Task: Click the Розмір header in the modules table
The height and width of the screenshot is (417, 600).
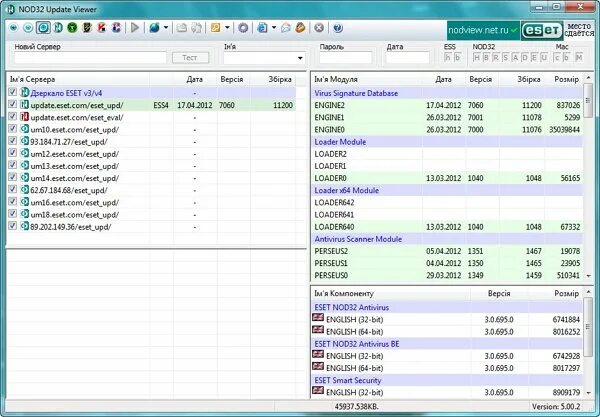Action: pyautogui.click(x=566, y=79)
